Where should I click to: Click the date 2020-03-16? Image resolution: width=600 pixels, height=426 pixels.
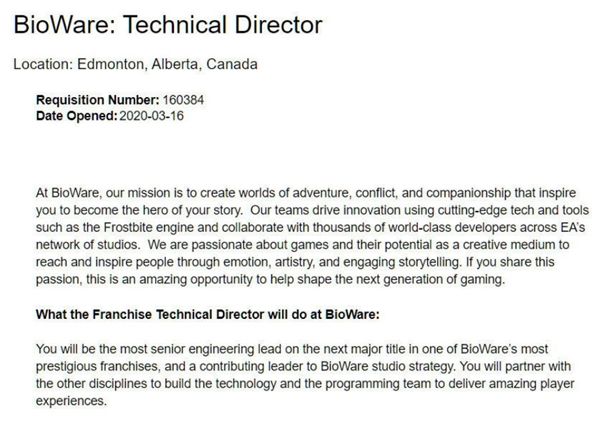click(152, 116)
